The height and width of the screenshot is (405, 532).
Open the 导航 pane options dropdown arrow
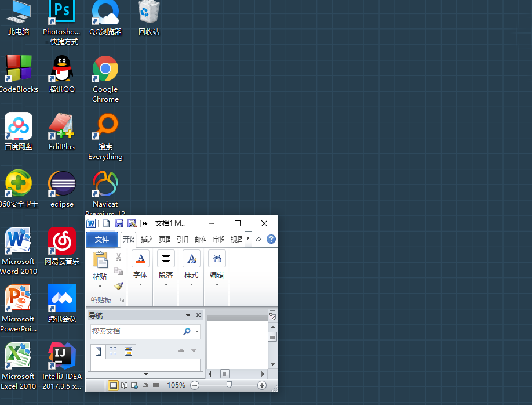[x=188, y=315]
